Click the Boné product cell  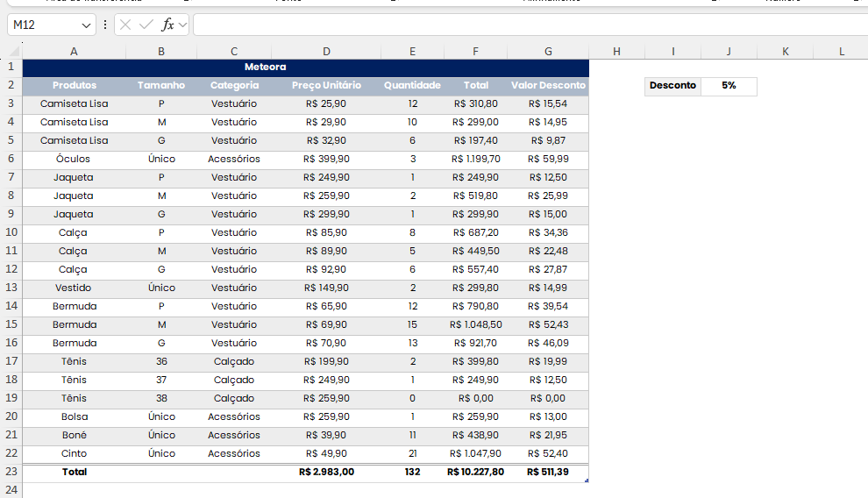pyautogui.click(x=75, y=435)
